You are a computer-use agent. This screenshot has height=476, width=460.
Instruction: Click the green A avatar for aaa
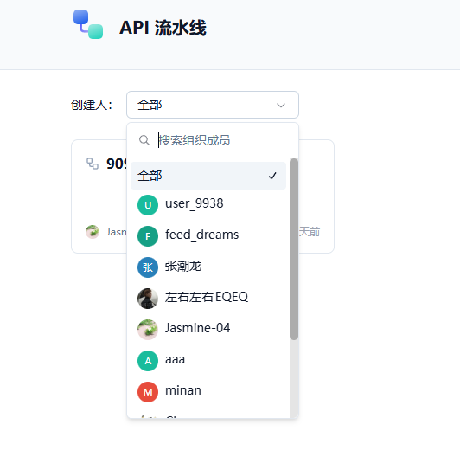(148, 361)
